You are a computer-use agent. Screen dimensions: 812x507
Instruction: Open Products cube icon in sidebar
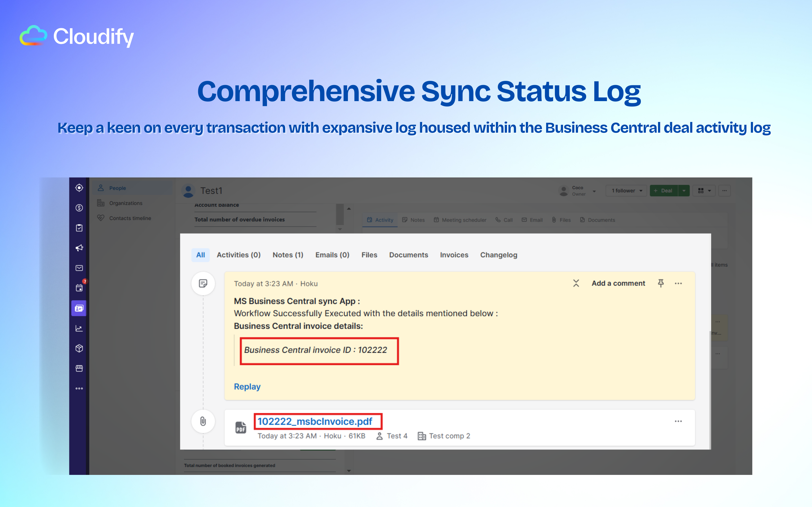[x=79, y=348]
